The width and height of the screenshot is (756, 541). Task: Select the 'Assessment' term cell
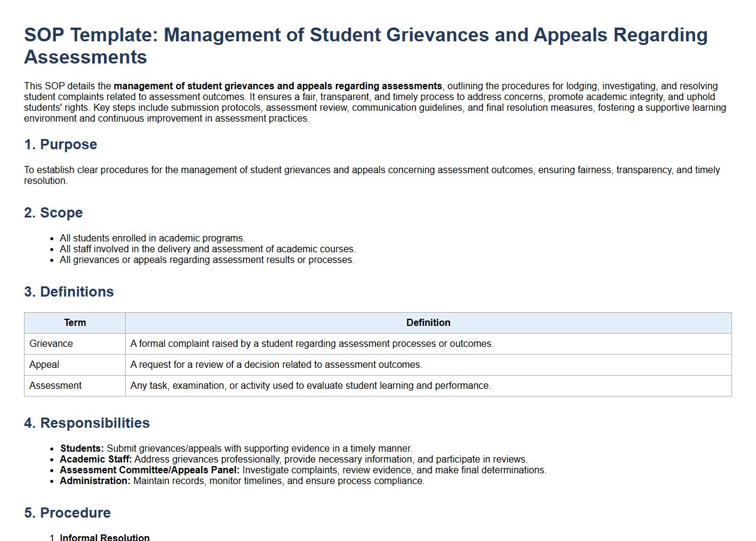(x=56, y=386)
